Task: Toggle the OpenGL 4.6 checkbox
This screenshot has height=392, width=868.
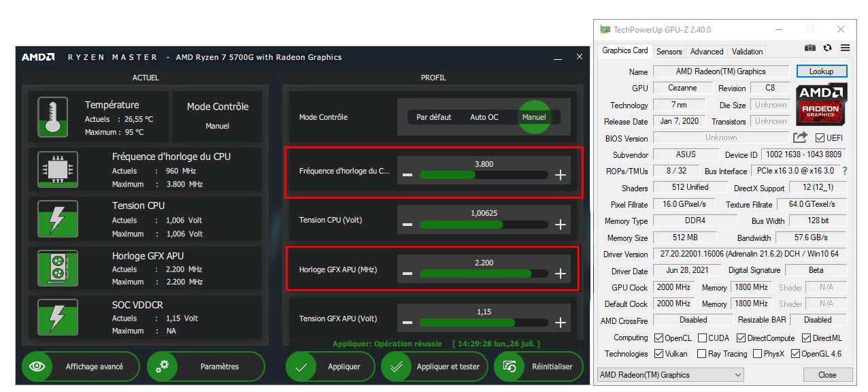Action: click(x=795, y=354)
